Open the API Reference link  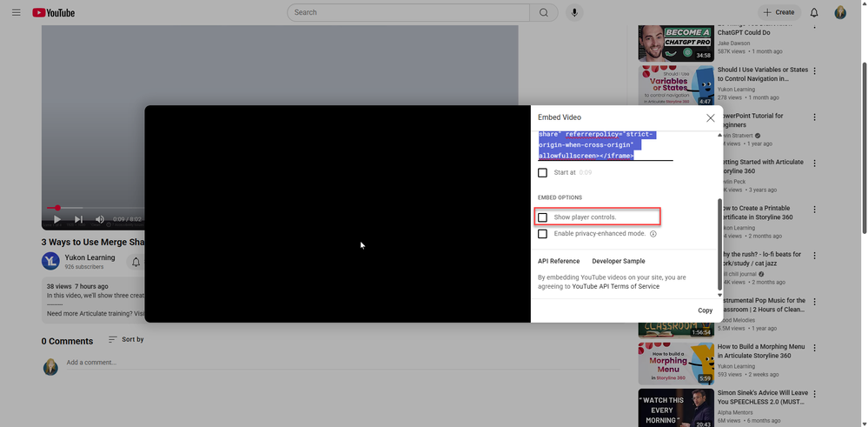point(559,261)
